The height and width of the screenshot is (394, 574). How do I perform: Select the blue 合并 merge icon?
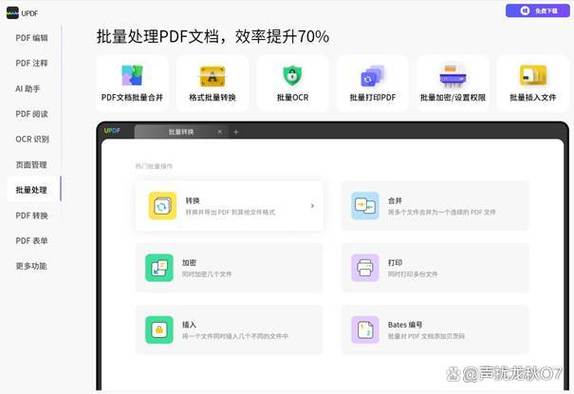pos(365,206)
